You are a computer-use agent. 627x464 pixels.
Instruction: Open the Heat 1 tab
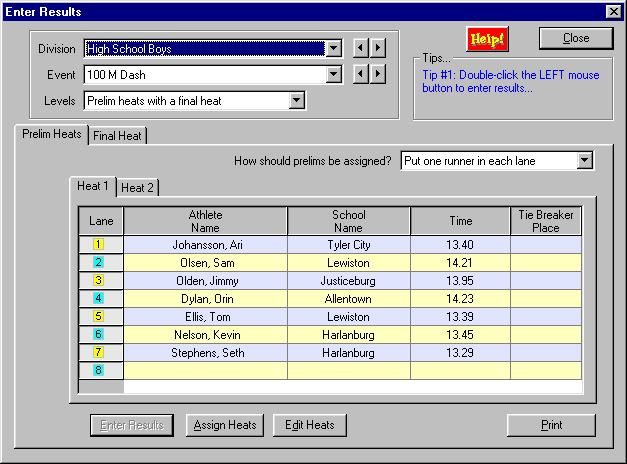pos(93,186)
